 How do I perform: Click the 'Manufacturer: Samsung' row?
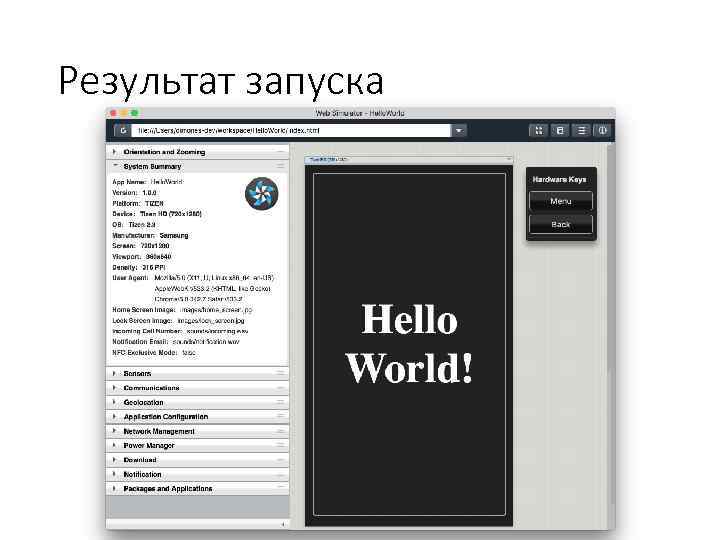click(150, 235)
